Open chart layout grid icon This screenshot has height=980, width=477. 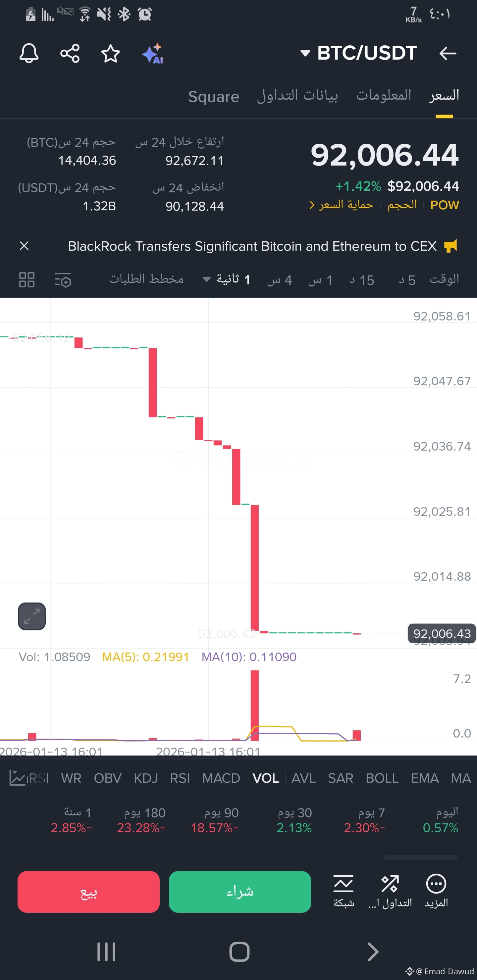pos(27,280)
